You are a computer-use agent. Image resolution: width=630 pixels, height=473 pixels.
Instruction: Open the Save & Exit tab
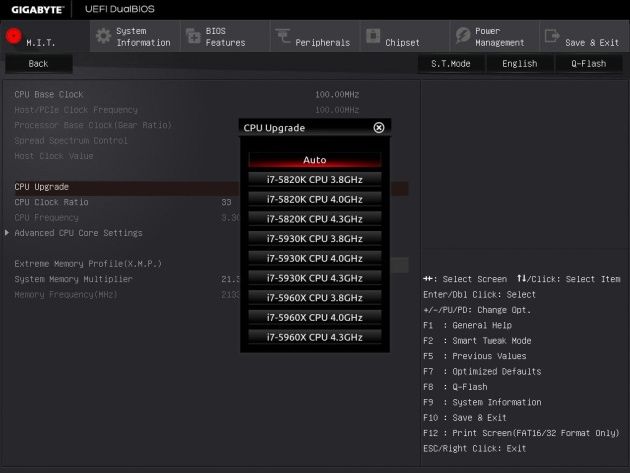pyautogui.click(x=585, y=36)
